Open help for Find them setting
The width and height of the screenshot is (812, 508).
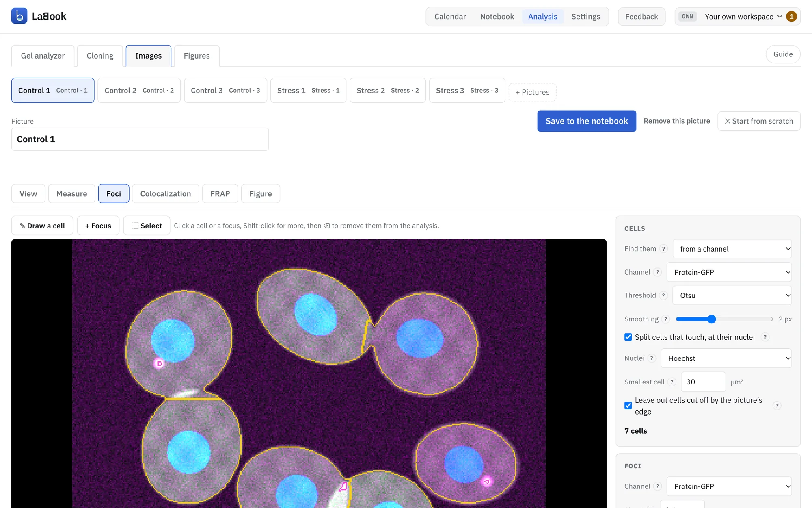663,249
